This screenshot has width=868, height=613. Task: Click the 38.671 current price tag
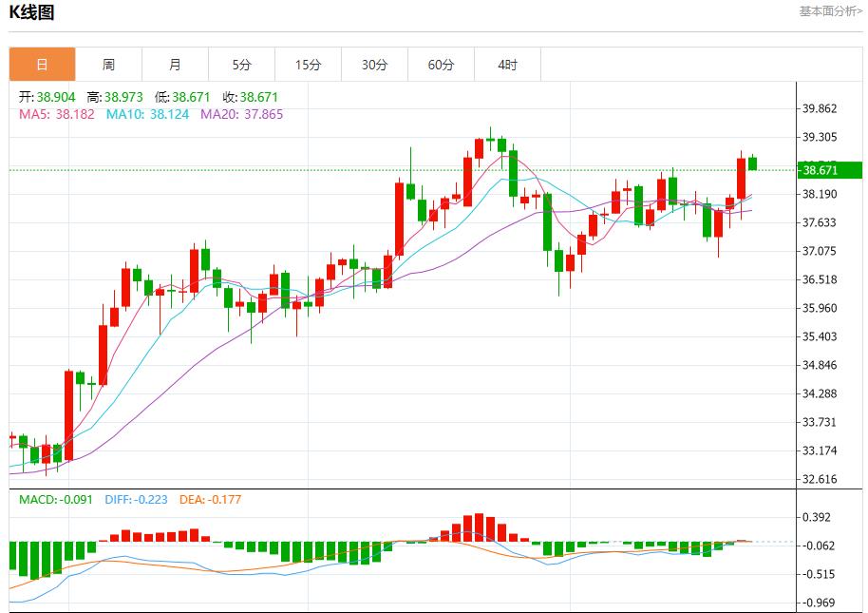pos(825,171)
